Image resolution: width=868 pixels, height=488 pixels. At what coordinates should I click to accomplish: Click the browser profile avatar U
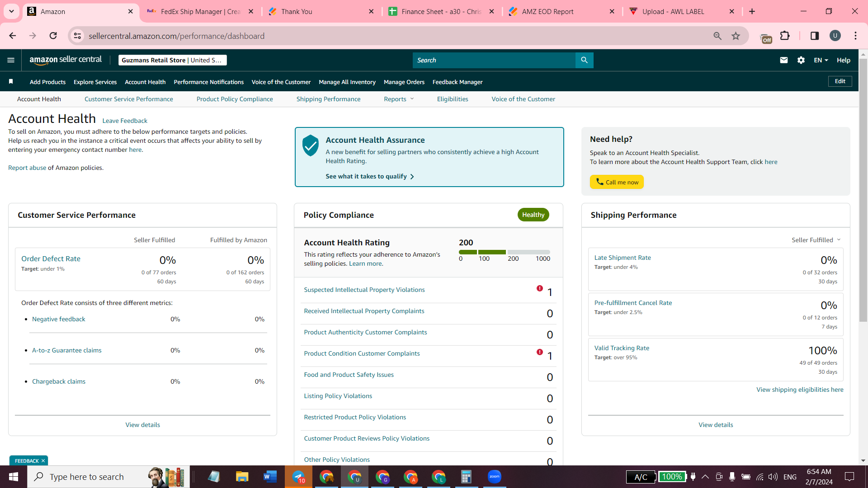835,36
